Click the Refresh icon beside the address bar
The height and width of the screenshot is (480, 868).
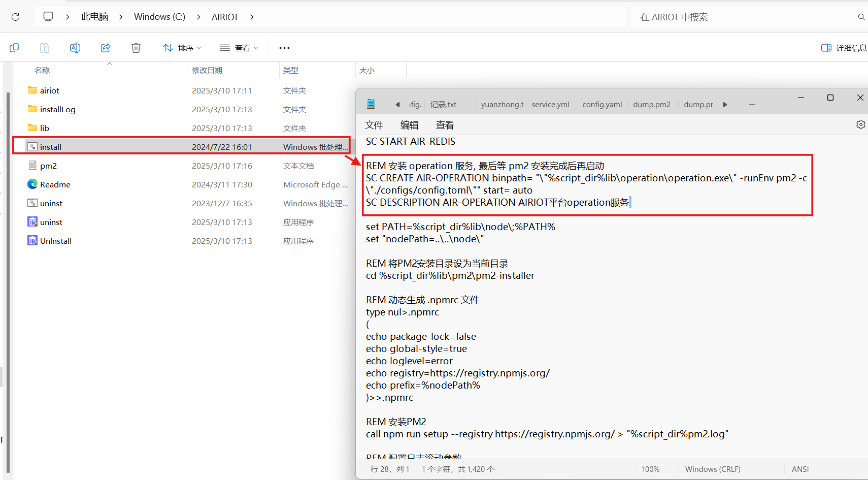coord(15,17)
